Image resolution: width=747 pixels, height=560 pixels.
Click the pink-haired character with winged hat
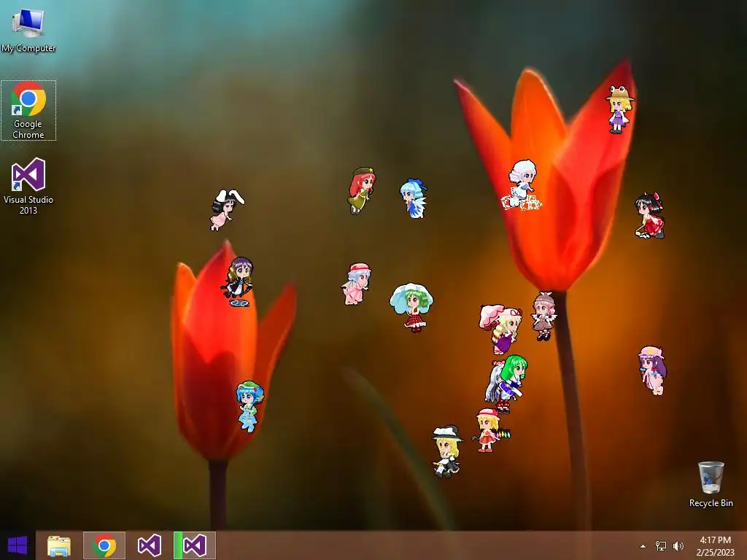click(x=543, y=316)
